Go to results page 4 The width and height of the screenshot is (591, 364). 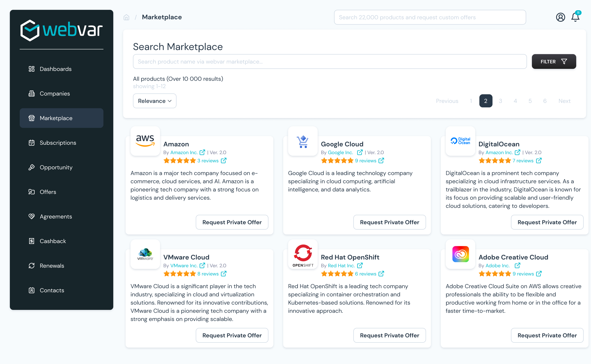point(515,101)
